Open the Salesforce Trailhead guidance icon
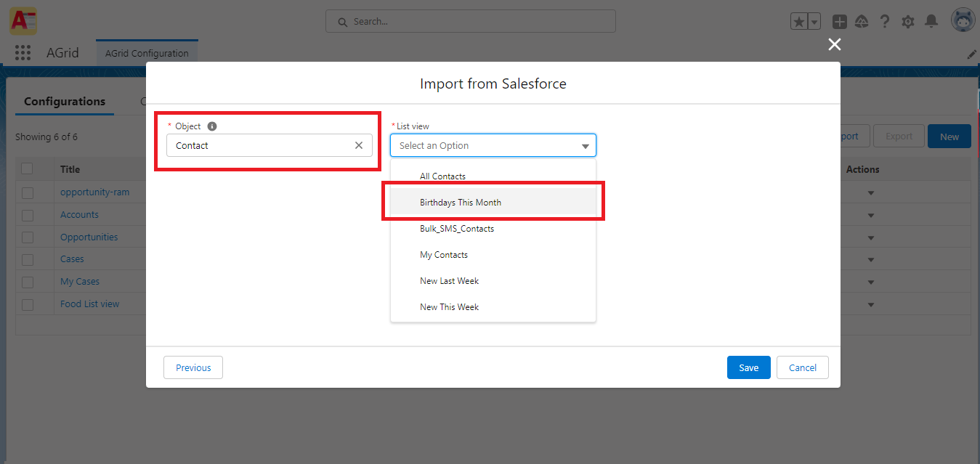980x464 pixels. click(862, 22)
